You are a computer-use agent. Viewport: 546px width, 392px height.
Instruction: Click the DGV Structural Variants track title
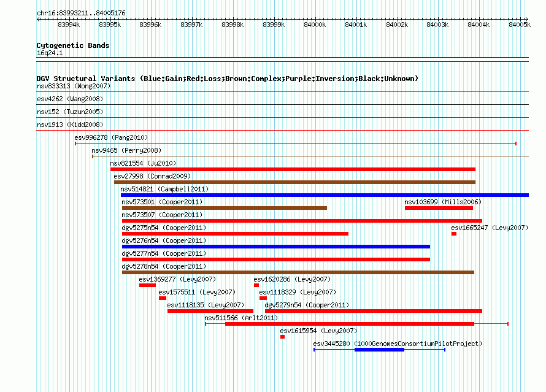[x=228, y=79]
